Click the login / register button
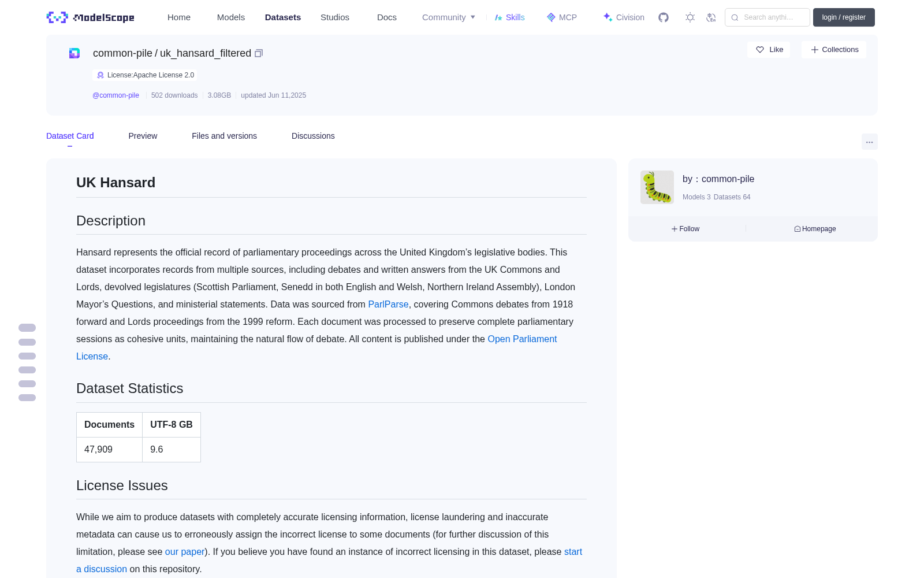924x578 pixels. tap(844, 17)
